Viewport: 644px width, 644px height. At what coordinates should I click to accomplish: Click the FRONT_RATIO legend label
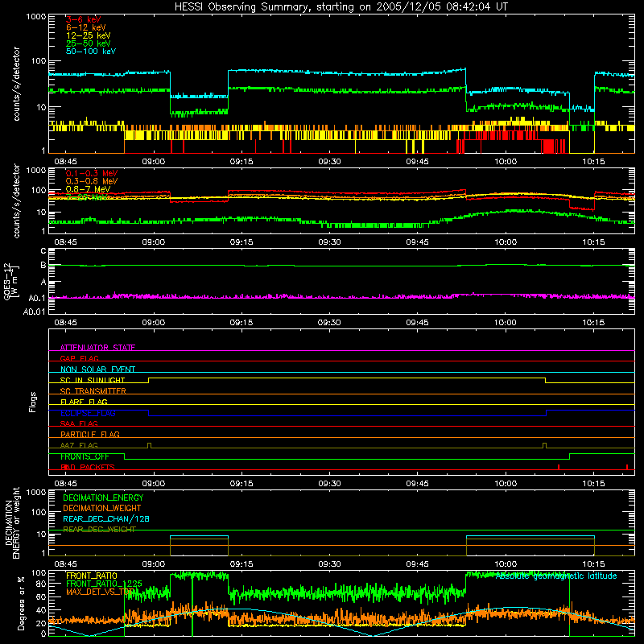(92, 576)
